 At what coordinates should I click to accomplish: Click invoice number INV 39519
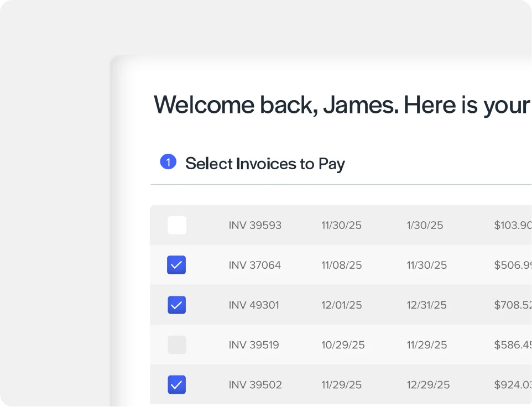coord(254,345)
